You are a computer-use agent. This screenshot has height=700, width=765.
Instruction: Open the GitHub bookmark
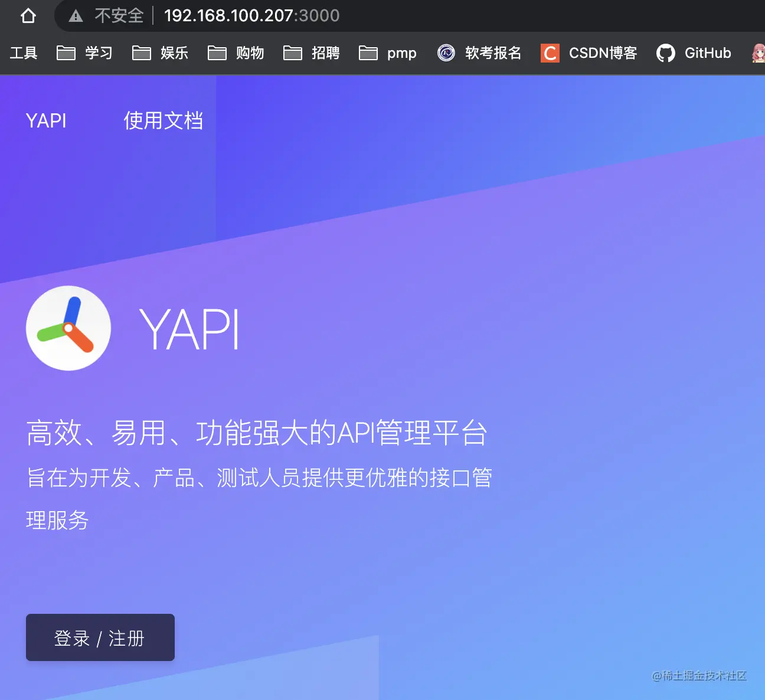click(694, 53)
